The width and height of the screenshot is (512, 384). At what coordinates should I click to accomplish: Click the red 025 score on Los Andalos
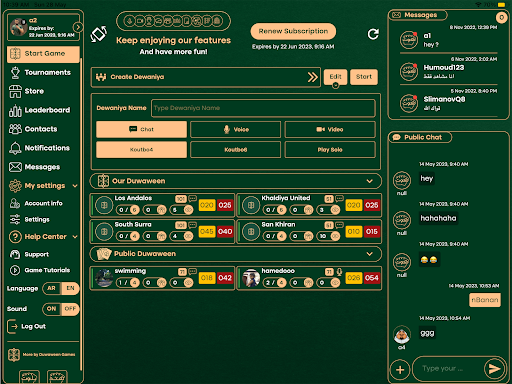point(225,205)
